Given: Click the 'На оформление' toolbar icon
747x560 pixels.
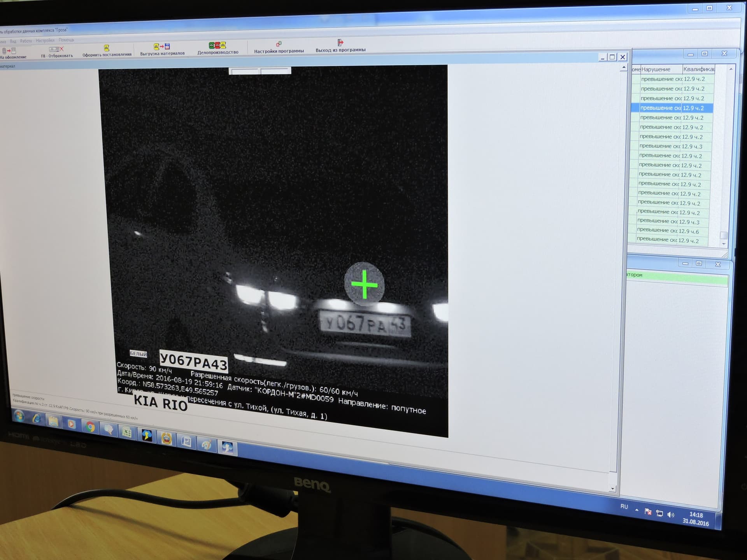Looking at the screenshot, I should [x=9, y=51].
